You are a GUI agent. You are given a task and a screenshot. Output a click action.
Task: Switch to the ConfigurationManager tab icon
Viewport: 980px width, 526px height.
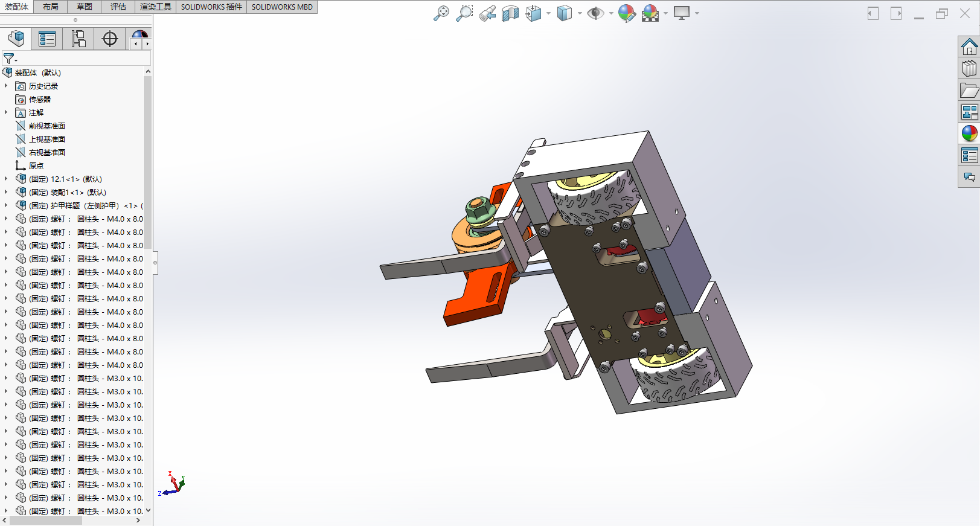[78, 39]
